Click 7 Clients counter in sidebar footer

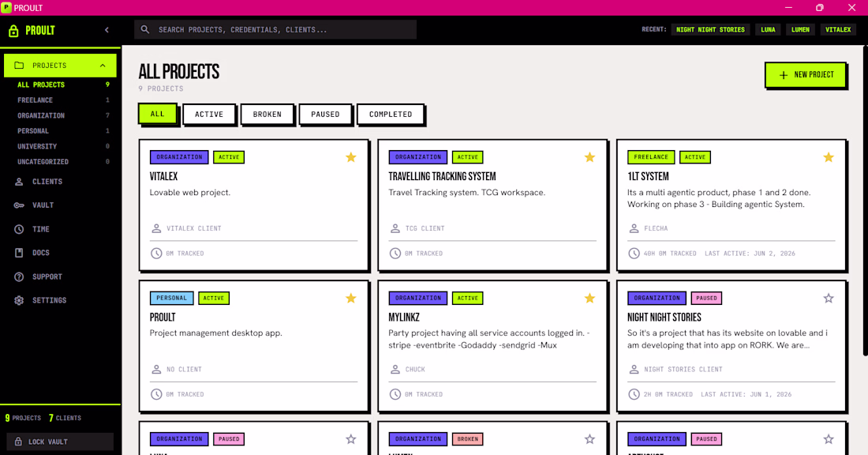pos(65,418)
